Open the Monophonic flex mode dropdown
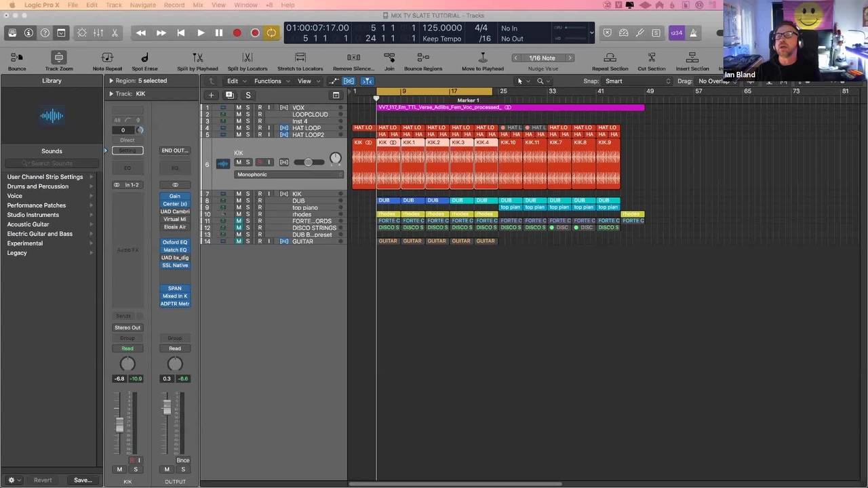868x488 pixels. click(x=289, y=174)
